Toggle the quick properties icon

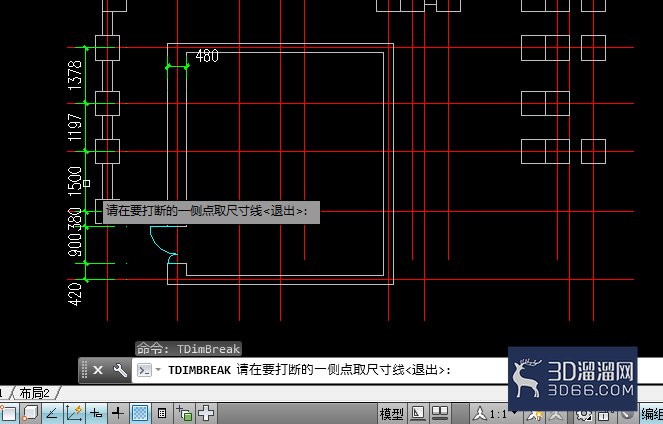tap(162, 413)
